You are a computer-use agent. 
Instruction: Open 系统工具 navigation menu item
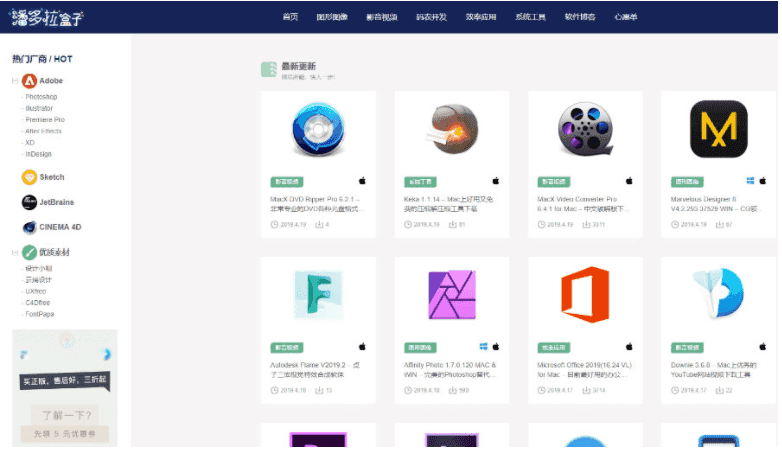pyautogui.click(x=530, y=17)
